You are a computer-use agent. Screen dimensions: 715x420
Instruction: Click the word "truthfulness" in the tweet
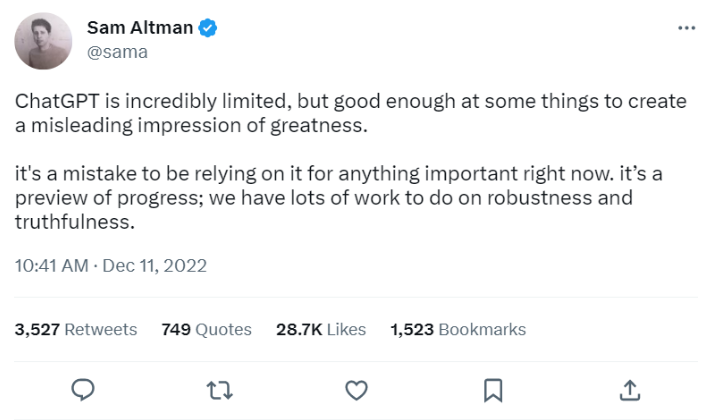(x=72, y=223)
